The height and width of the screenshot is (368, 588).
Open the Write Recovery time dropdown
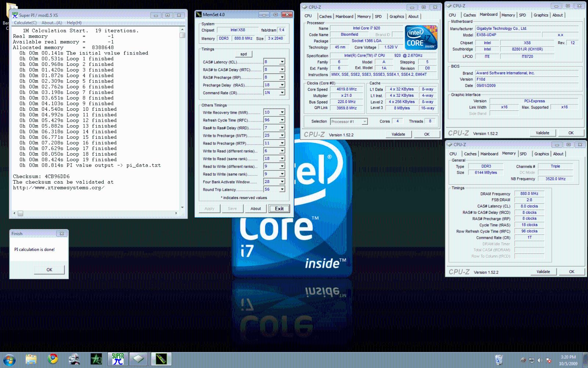[282, 112]
